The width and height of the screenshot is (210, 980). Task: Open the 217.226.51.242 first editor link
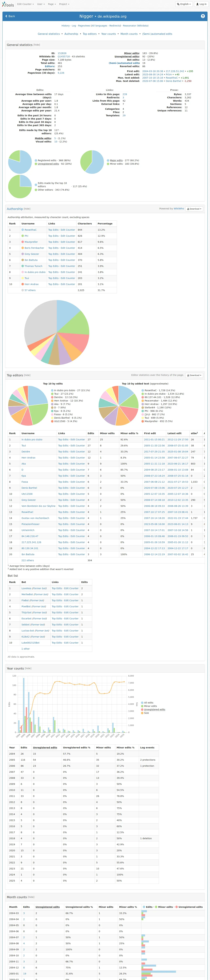(175, 71)
